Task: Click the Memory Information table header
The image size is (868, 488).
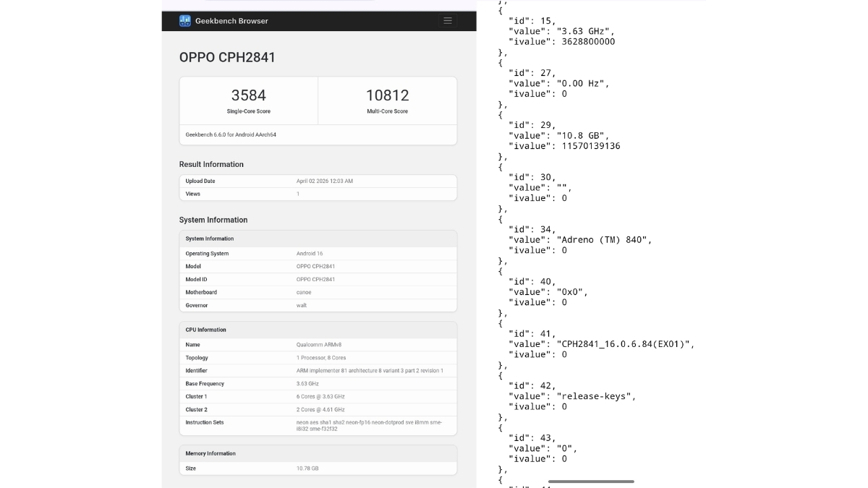Action: pos(318,453)
